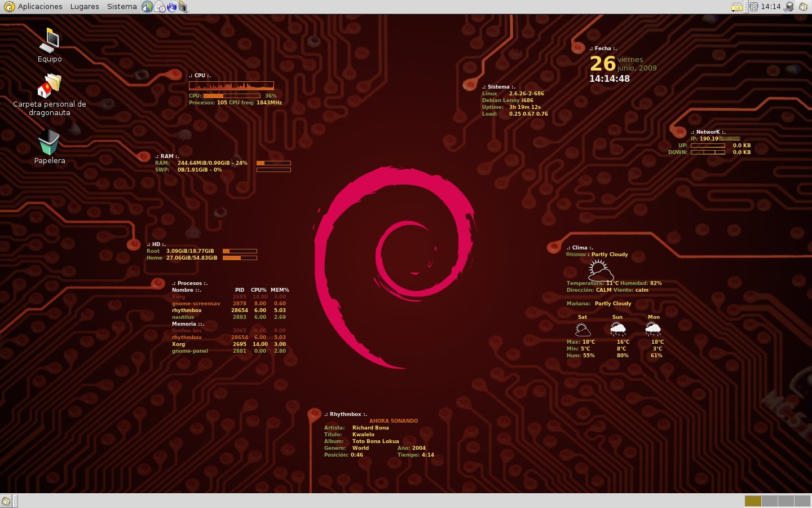
Task: Open the volume control speaker icon
Action: 789,7
